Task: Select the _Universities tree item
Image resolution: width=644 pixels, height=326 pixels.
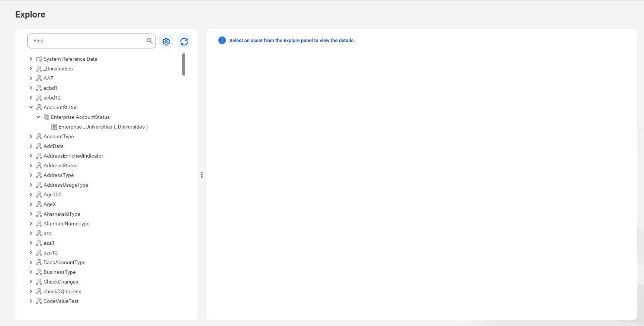Action: 58,69
